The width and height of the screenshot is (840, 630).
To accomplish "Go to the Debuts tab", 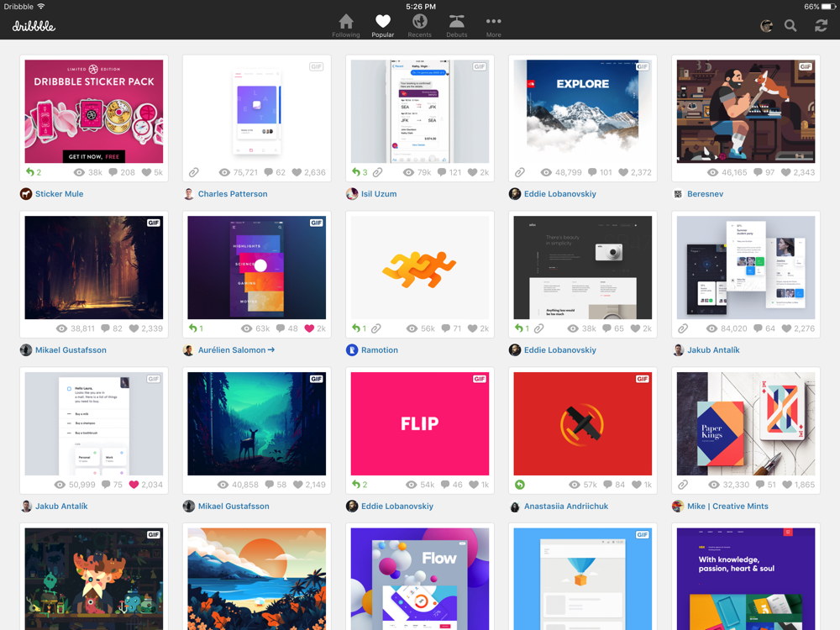I will coord(456,26).
